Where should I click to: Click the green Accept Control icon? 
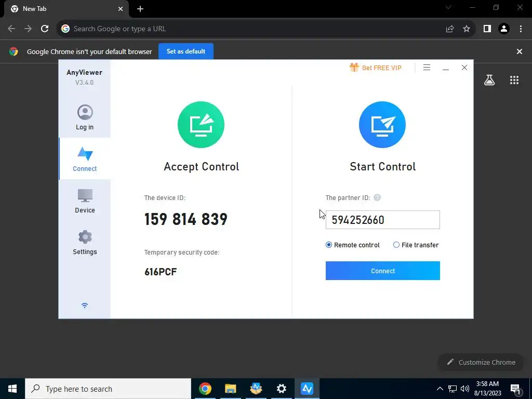click(201, 125)
